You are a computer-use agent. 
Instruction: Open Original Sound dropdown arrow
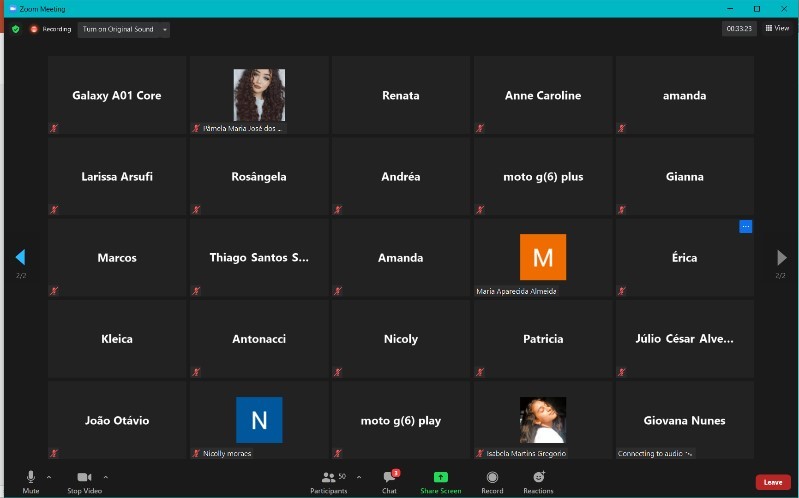tap(165, 30)
